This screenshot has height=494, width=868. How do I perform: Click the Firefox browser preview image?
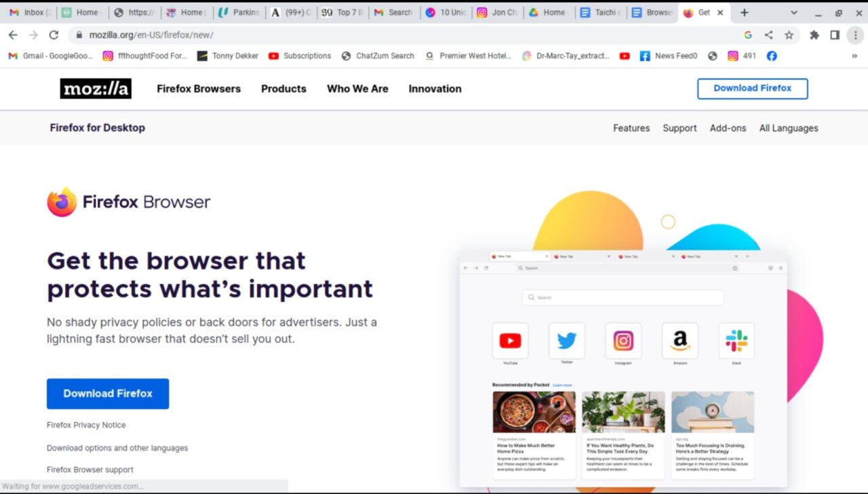click(623, 368)
